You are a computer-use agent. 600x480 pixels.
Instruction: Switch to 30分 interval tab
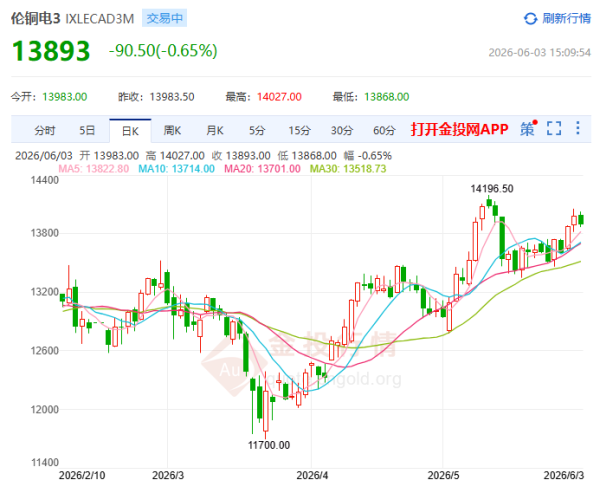click(x=342, y=131)
